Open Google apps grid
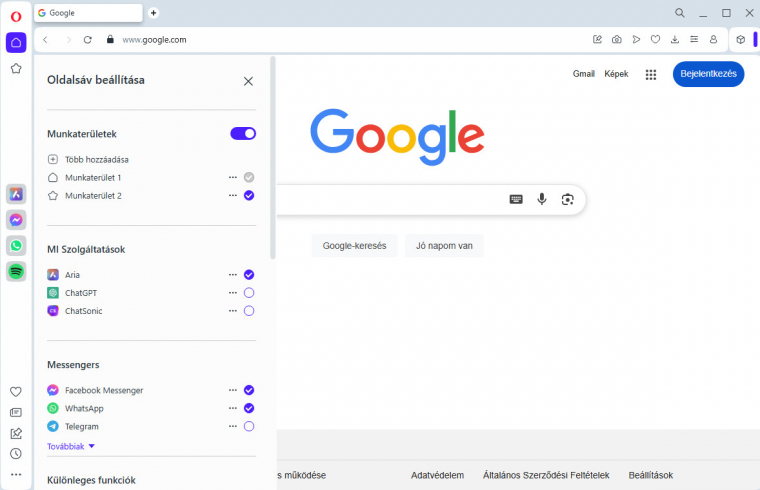Screen dimensions: 760x490 pyautogui.click(x=651, y=74)
